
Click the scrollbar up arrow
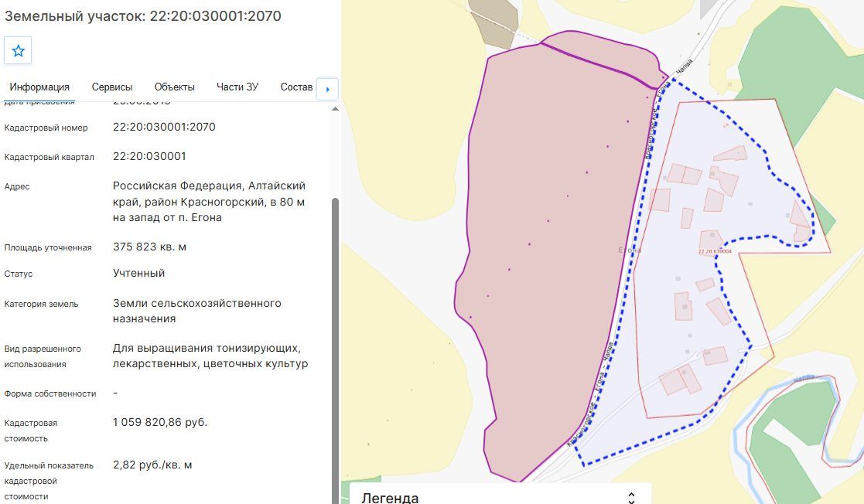click(335, 109)
